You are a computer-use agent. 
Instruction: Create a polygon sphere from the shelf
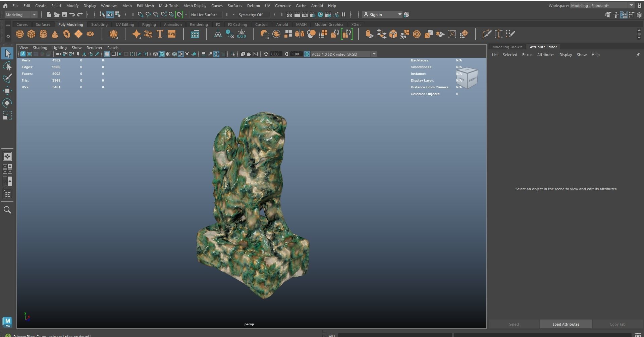(20, 34)
